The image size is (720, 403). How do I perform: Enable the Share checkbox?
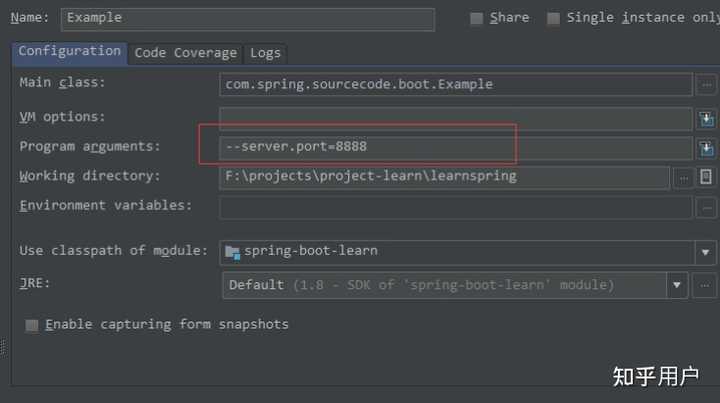(x=477, y=18)
